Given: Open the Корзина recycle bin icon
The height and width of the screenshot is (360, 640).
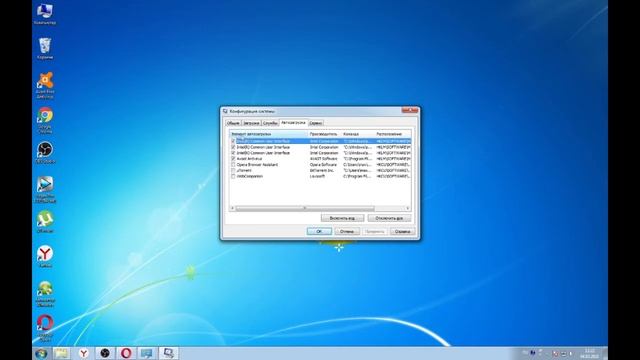Looking at the screenshot, I should click(45, 48).
